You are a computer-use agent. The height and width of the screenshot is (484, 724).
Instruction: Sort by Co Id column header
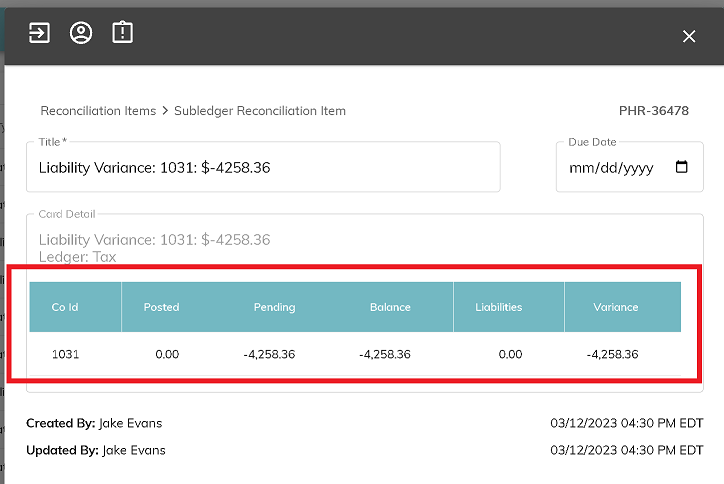pyautogui.click(x=65, y=307)
